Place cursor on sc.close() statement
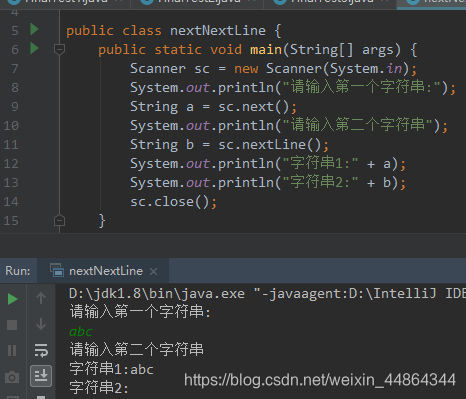 click(x=173, y=202)
